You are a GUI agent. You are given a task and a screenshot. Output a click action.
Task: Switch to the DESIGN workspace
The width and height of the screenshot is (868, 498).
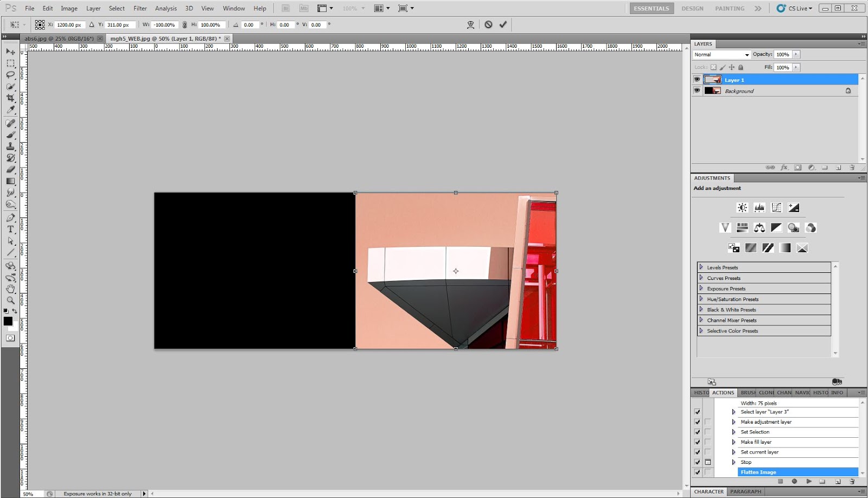tap(692, 8)
